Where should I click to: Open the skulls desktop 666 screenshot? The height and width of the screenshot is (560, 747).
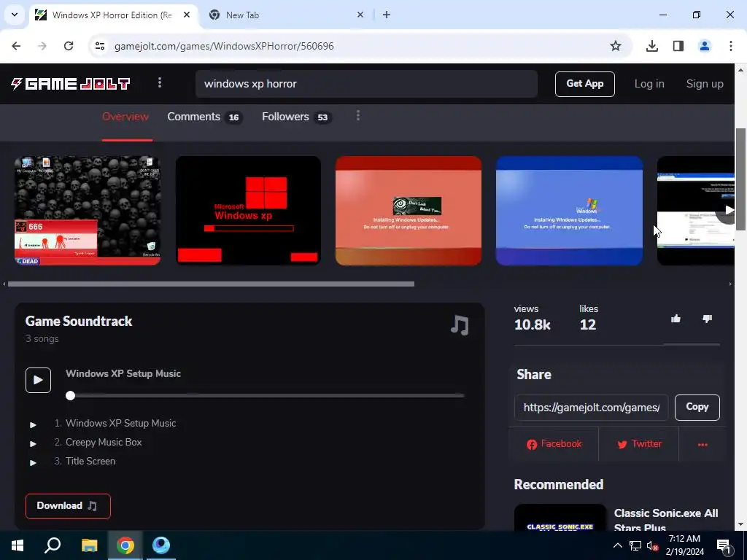click(x=88, y=211)
